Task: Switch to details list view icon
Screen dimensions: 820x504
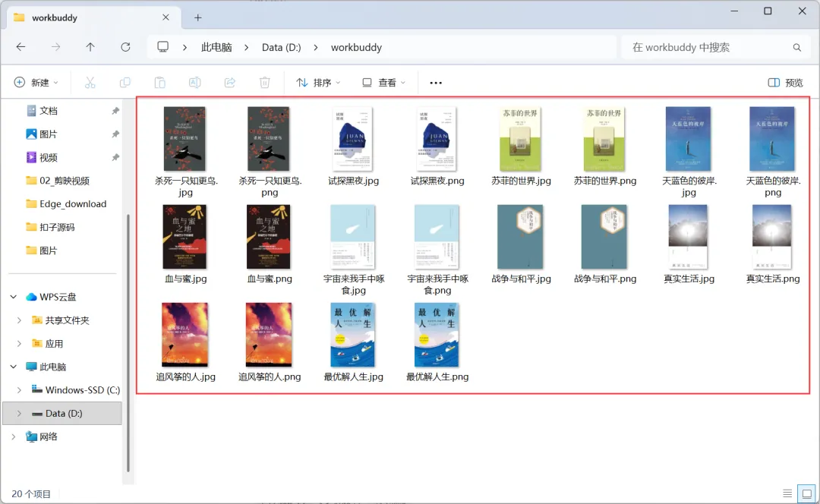Action: [787, 493]
